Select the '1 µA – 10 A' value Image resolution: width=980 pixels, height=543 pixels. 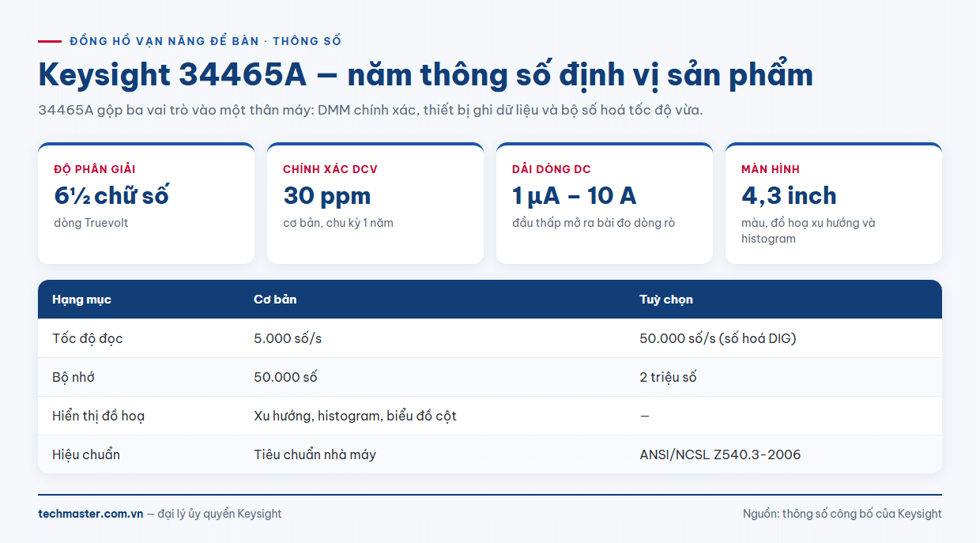coord(575,195)
